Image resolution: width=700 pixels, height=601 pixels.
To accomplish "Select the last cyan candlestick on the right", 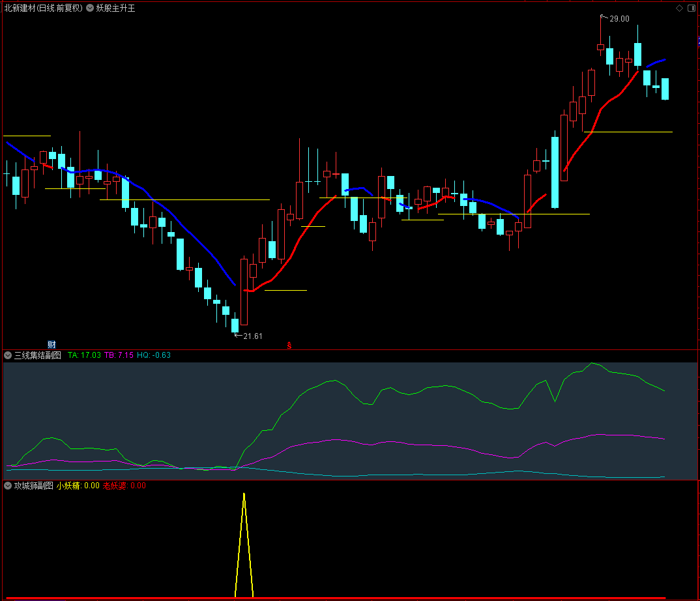I will coord(665,89).
